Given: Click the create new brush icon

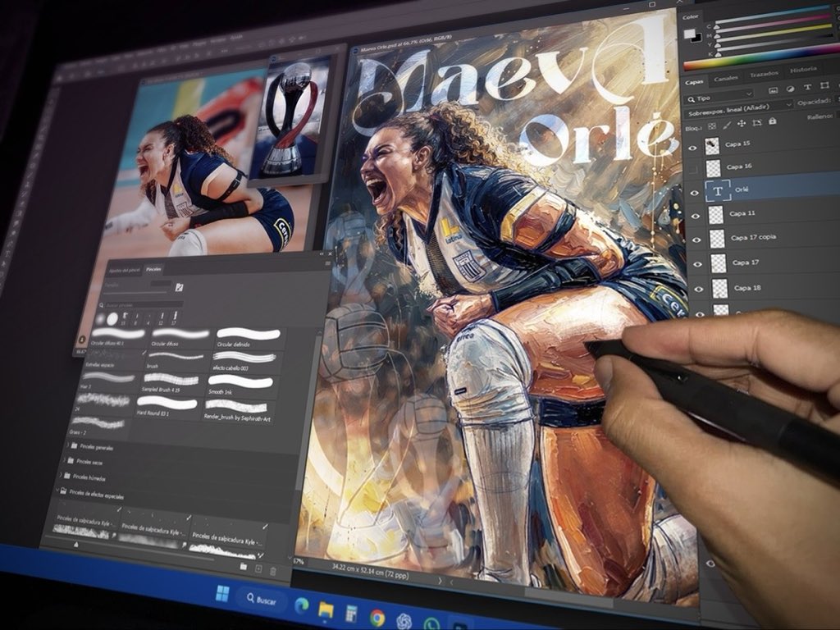Looking at the screenshot, I should tap(258, 569).
